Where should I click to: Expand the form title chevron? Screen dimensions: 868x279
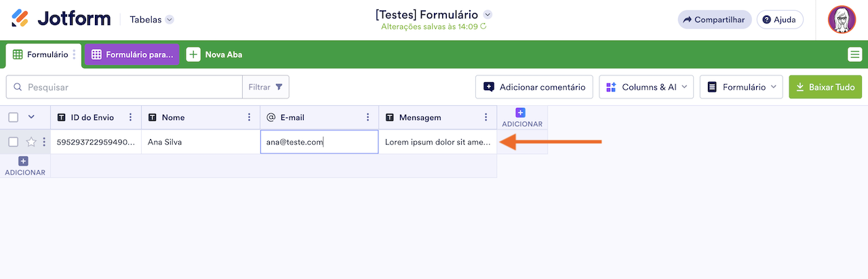tap(488, 14)
